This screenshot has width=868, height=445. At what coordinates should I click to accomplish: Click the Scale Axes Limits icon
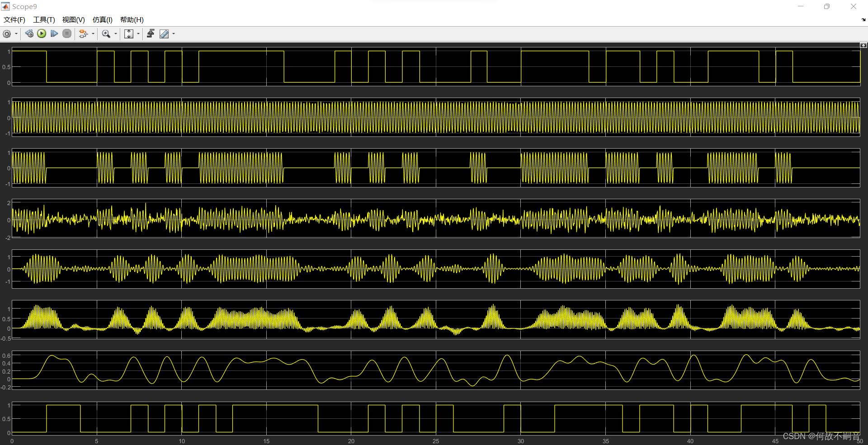click(x=129, y=34)
